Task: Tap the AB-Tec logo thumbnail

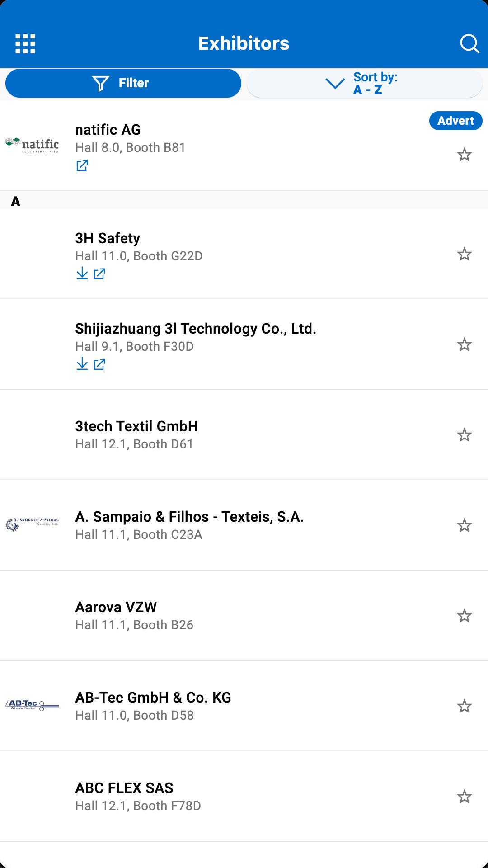Action: pyautogui.click(x=32, y=705)
